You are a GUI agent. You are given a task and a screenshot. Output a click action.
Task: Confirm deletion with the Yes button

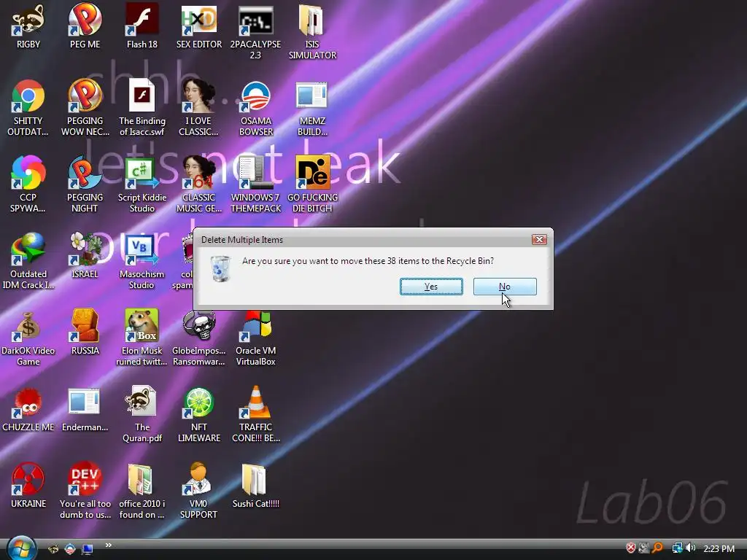(x=431, y=287)
